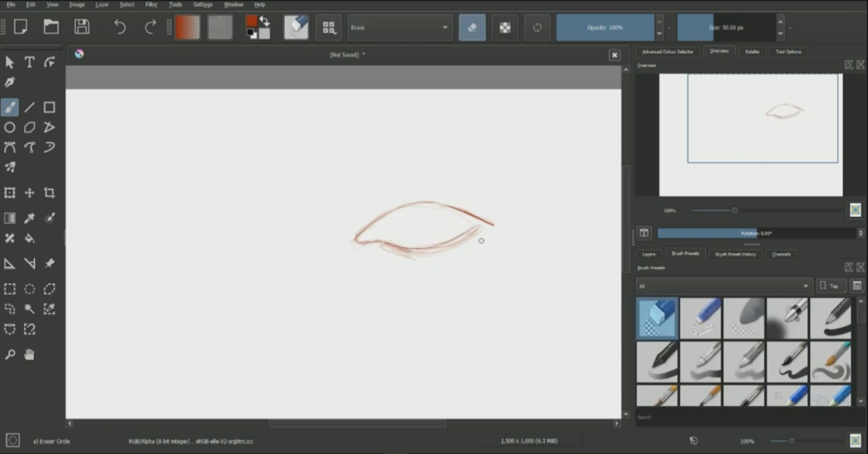The image size is (868, 454).
Task: Select the Crop tool
Action: [x=49, y=192]
